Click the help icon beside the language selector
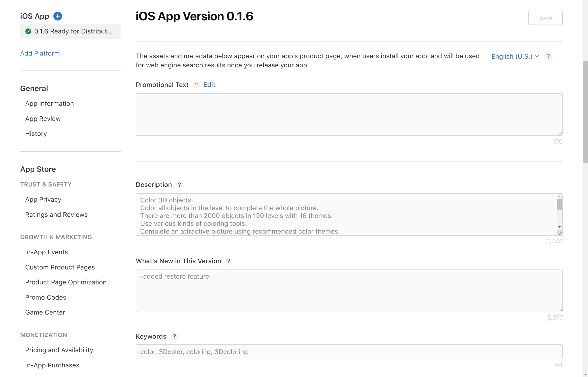Viewport: 588px width, 377px height. click(x=548, y=57)
